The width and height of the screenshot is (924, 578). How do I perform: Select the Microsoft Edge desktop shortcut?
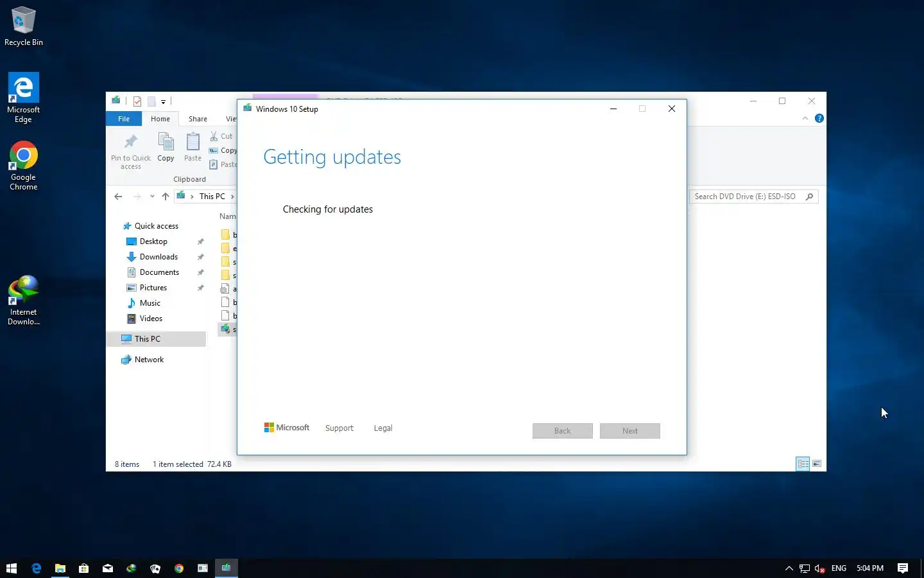coord(24,98)
